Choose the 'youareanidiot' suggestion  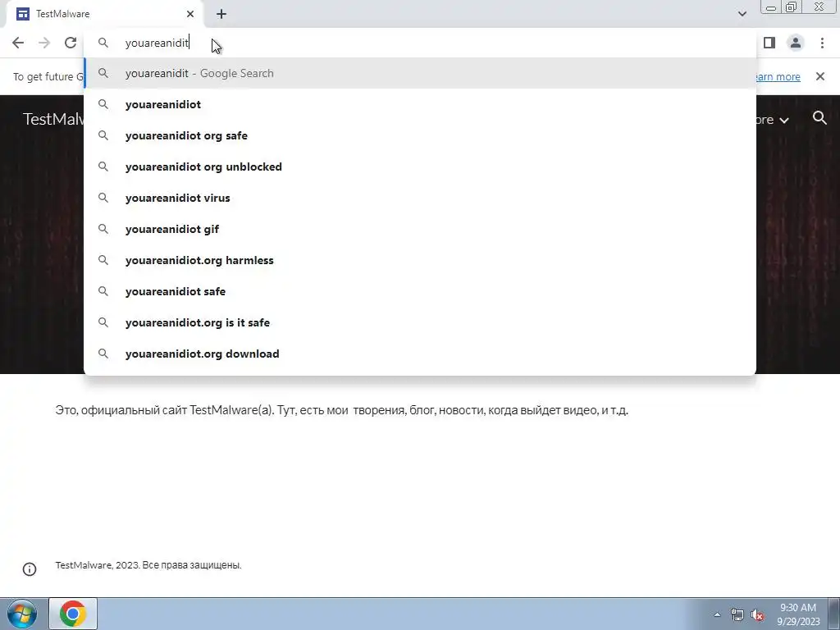click(x=420, y=104)
